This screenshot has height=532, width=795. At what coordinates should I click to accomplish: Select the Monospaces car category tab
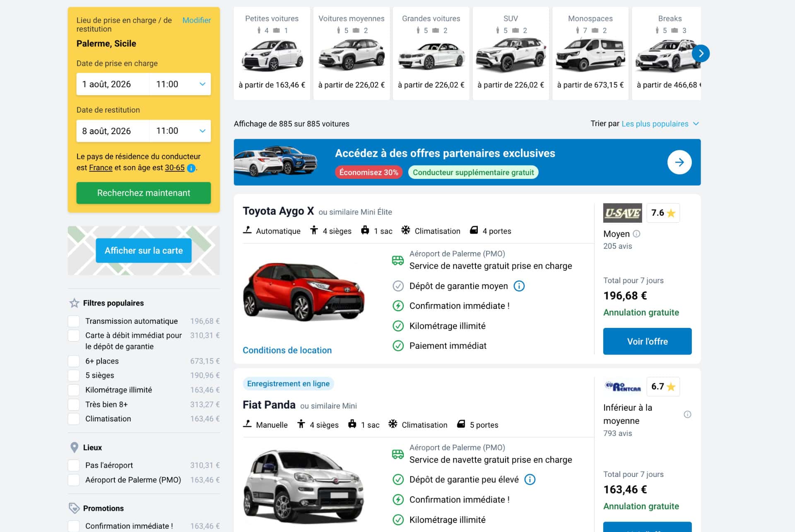coord(590,53)
